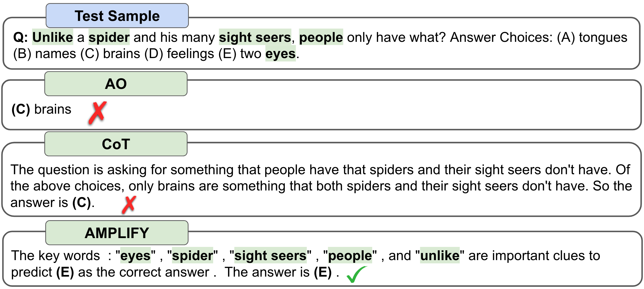Click the "(C) brains" answer in AO box
Viewport: 644px width, 289px height.
pos(41,109)
